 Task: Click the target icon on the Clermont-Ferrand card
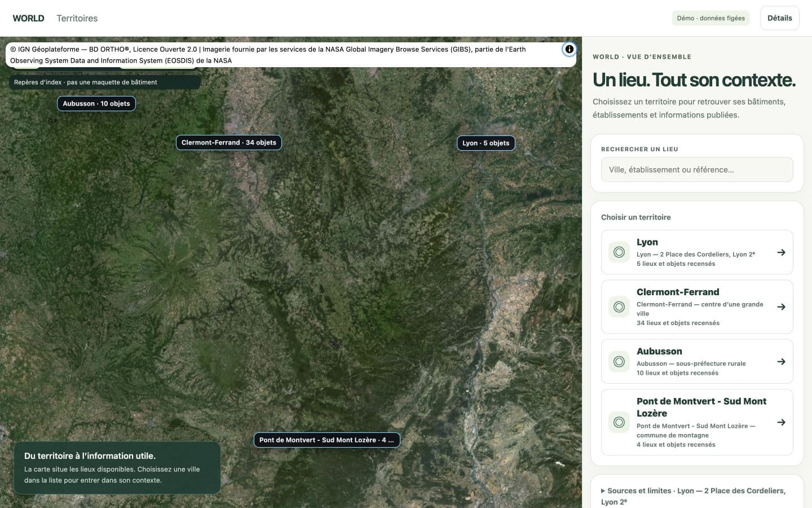pyautogui.click(x=619, y=307)
